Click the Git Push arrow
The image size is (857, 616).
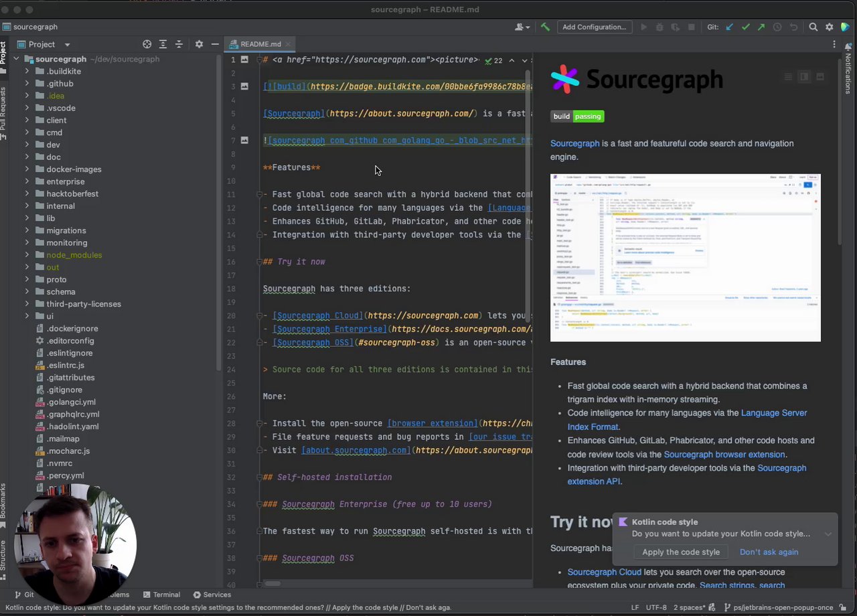761,27
